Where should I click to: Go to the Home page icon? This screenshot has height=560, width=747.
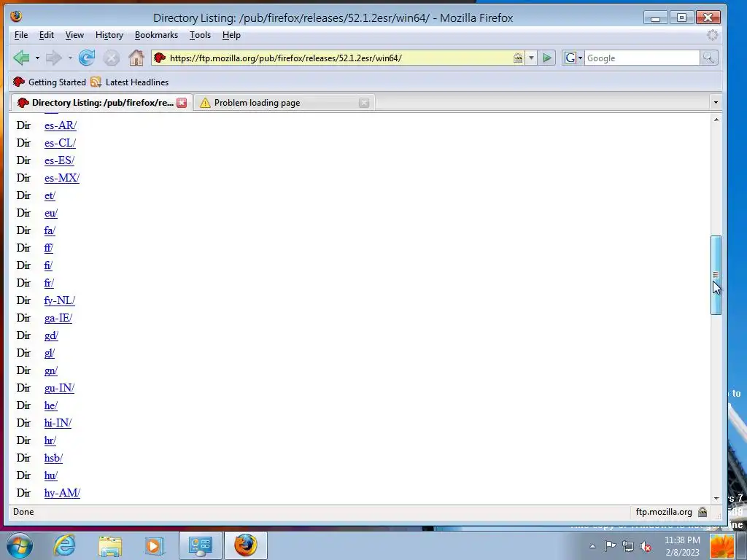click(136, 58)
